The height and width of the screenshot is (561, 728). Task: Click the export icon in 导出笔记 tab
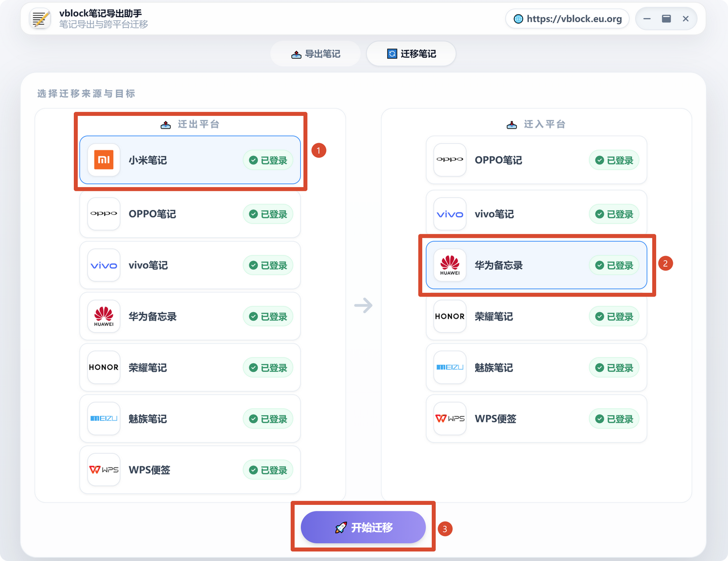296,54
